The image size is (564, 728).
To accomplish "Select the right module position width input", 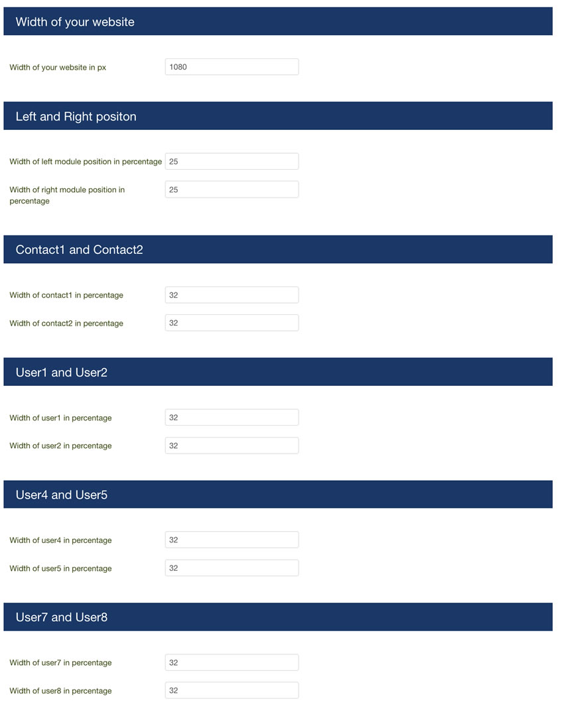I will 232,190.
